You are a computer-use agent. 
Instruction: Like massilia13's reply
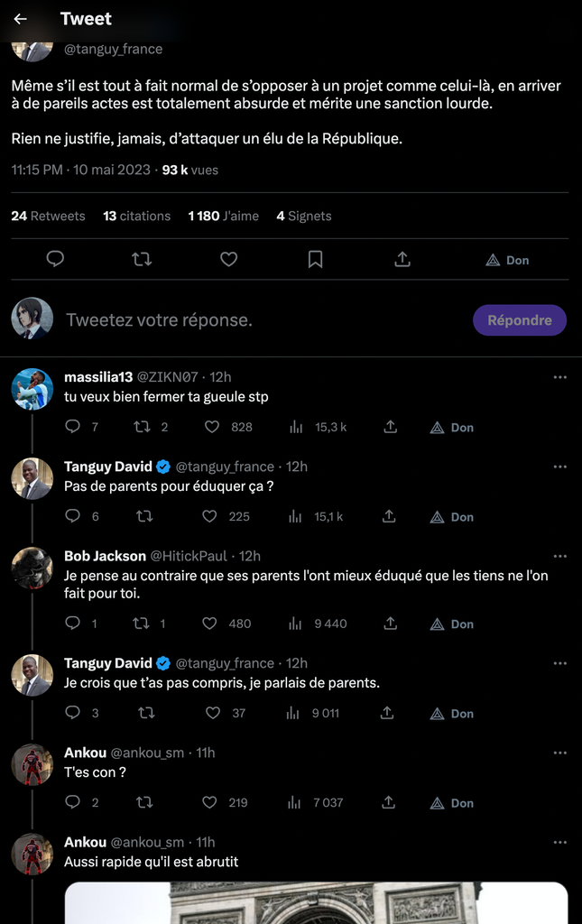[x=212, y=427]
